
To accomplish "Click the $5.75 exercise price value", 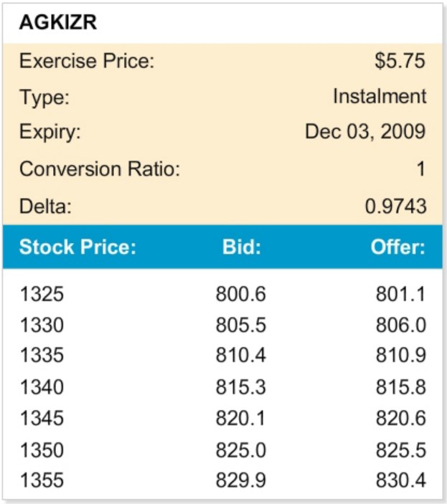I will (400, 61).
